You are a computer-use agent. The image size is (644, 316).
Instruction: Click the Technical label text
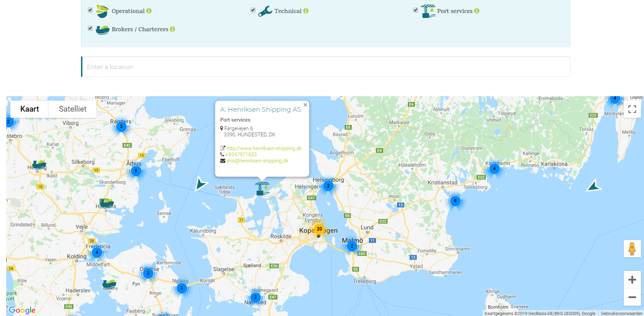(288, 11)
